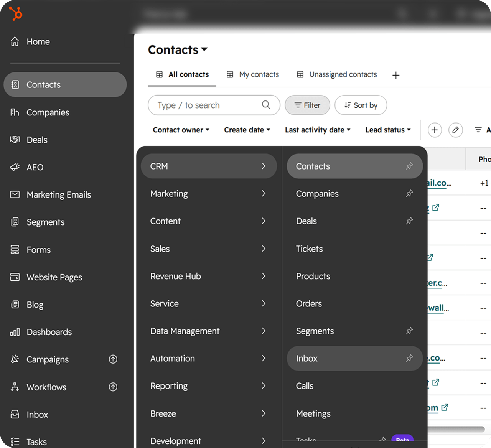Viewport: 491px width, 448px height.
Task: Click the +1 phone number cell
Action: click(484, 183)
